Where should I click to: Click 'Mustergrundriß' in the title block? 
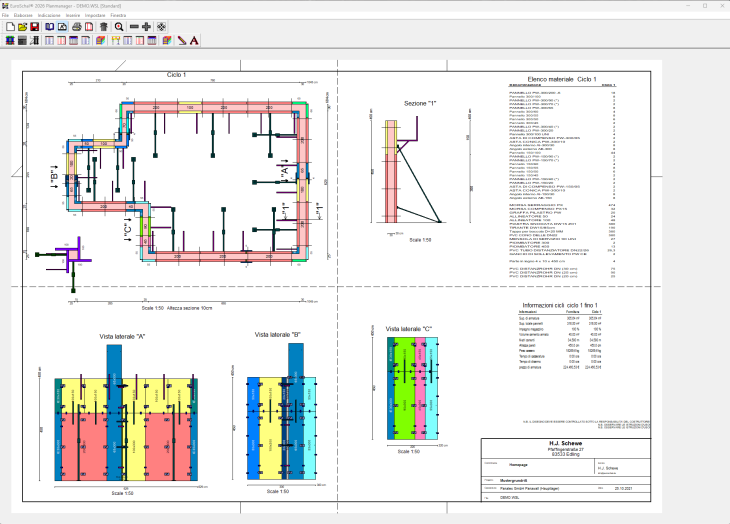click(x=512, y=480)
